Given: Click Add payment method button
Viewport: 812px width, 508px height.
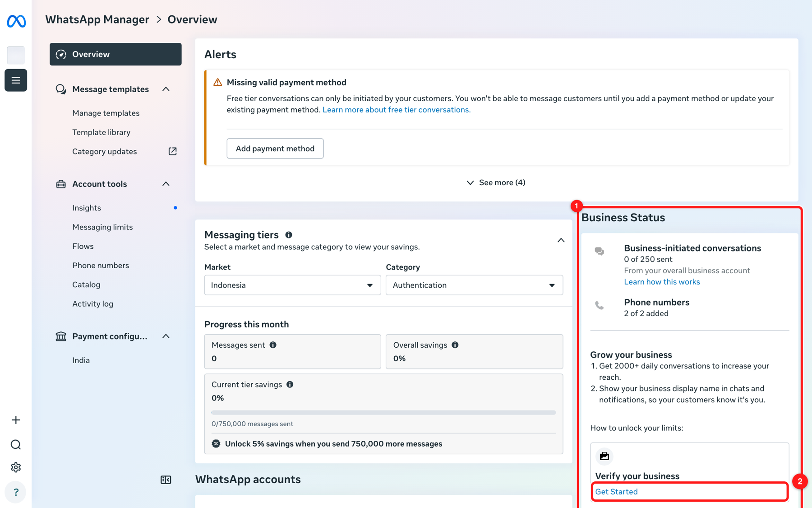Looking at the screenshot, I should pos(275,149).
